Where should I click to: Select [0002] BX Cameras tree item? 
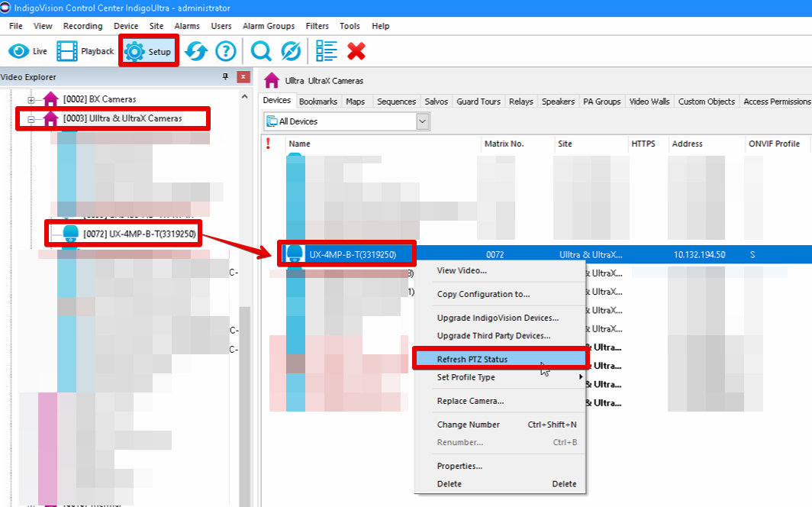[89, 99]
